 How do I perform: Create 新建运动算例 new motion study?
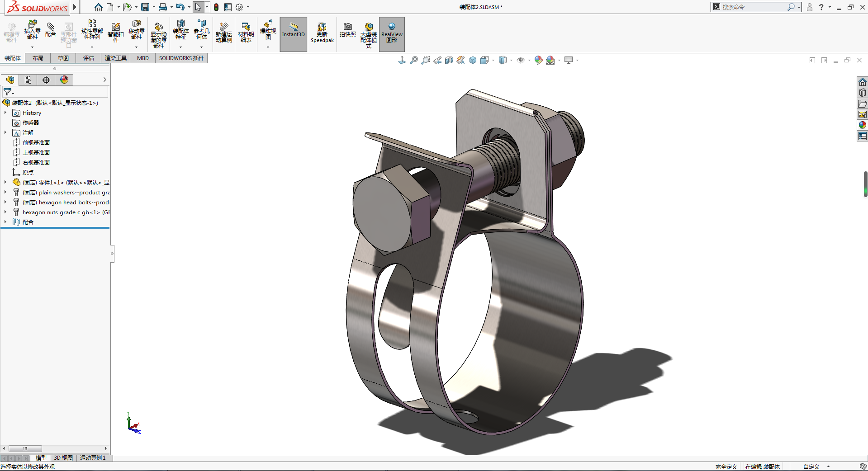click(224, 33)
